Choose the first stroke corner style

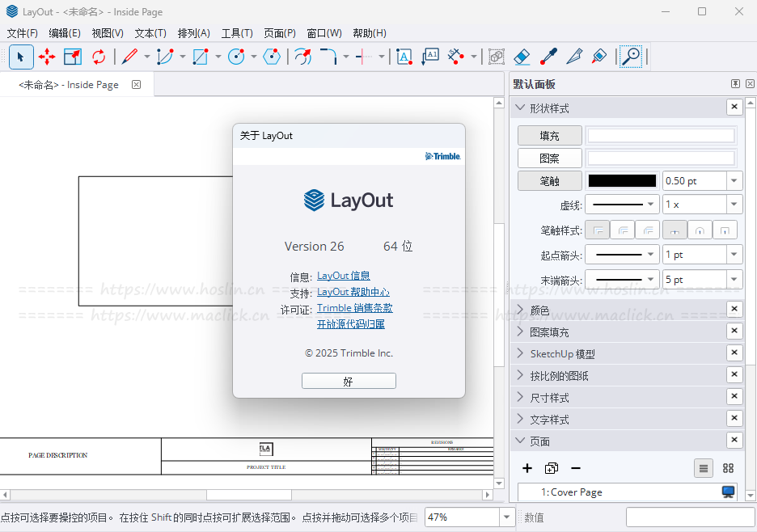tap(598, 230)
